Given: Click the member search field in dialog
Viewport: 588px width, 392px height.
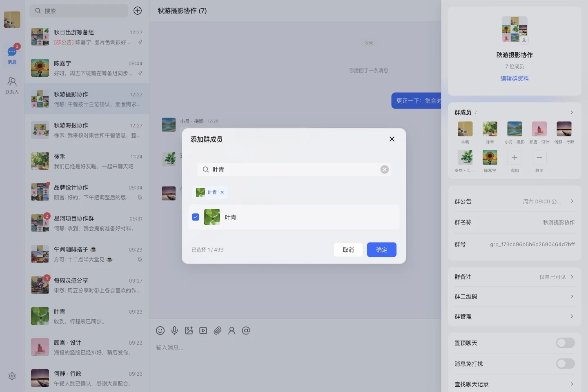Looking at the screenshot, I should coord(294,169).
